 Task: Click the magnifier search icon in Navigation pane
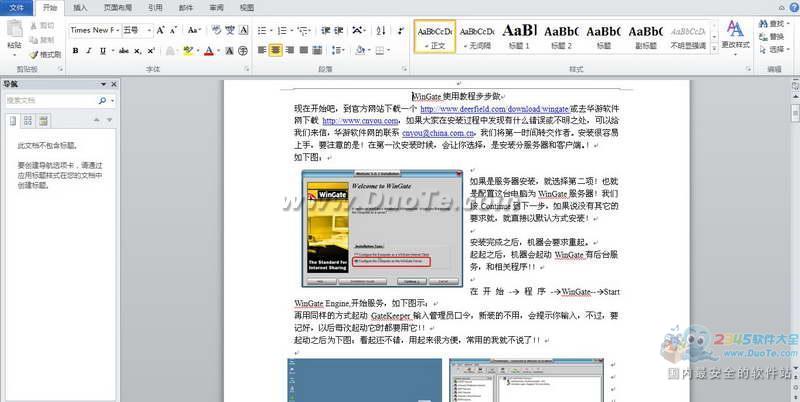tap(102, 100)
